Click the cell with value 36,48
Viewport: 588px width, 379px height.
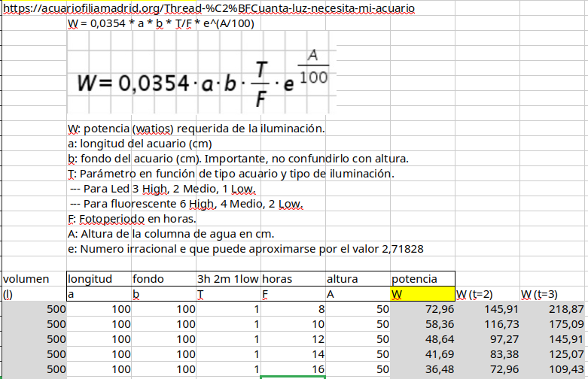tap(422, 369)
